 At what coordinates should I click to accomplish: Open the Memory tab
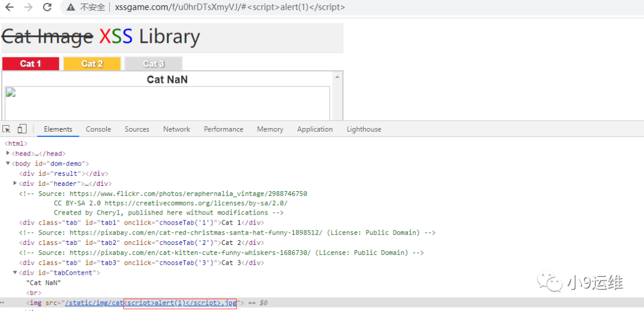coord(270,129)
